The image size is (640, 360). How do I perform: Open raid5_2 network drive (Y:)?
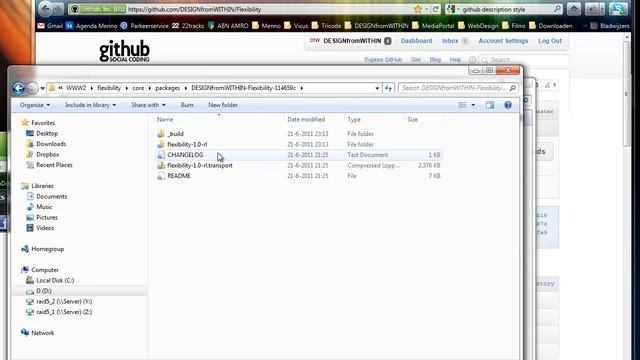[64, 301]
